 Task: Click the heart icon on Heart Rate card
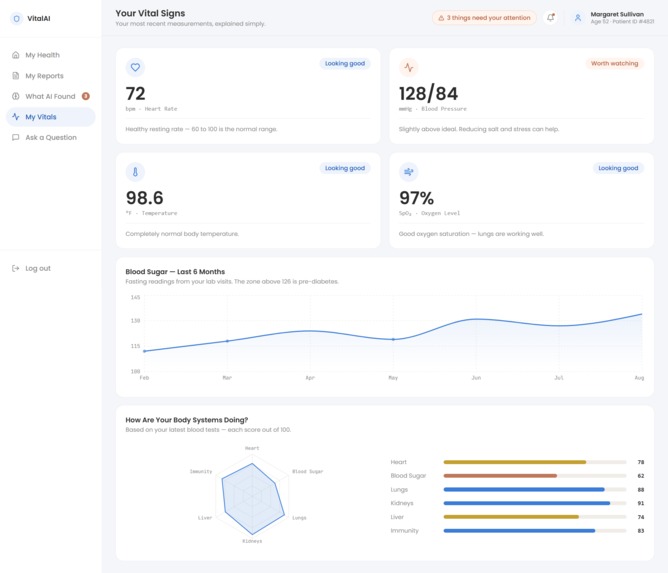tap(135, 67)
